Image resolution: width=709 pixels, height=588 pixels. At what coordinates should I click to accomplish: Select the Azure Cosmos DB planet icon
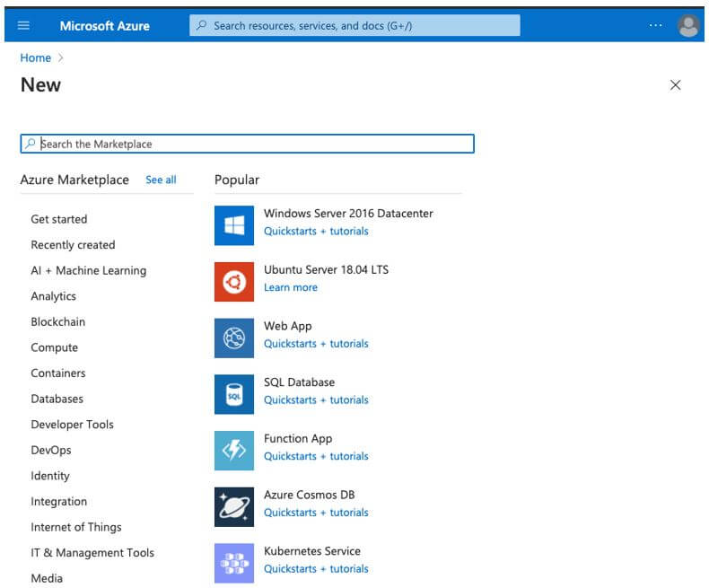tap(234, 507)
